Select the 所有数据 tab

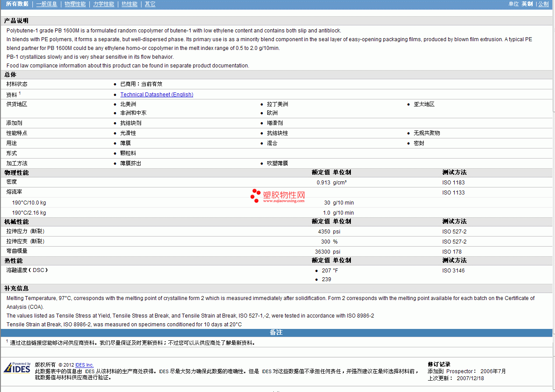[x=17, y=4]
